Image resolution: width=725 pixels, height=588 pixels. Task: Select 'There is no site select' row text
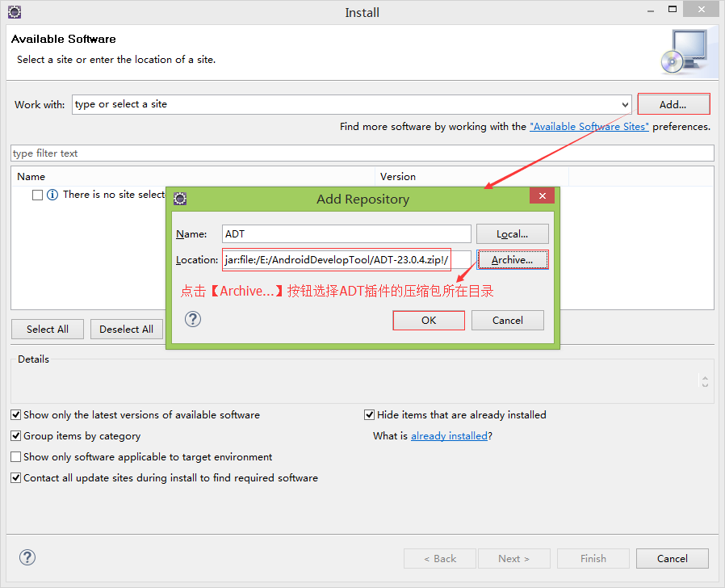114,195
